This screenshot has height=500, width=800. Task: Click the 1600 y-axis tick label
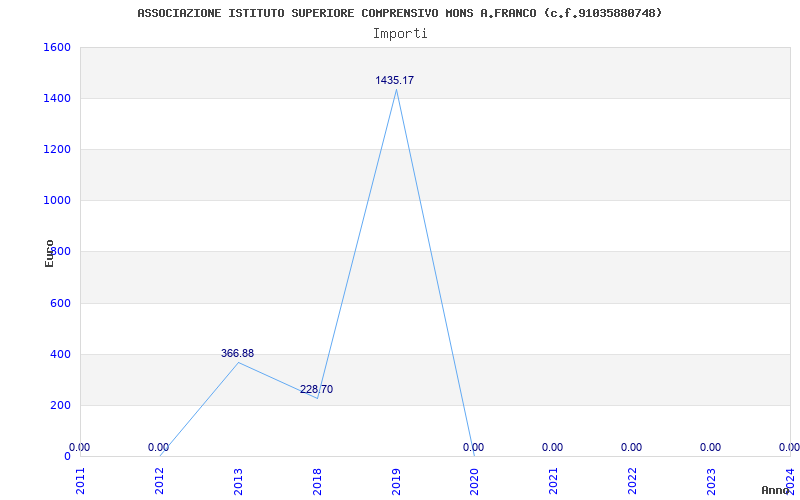[x=57, y=47]
